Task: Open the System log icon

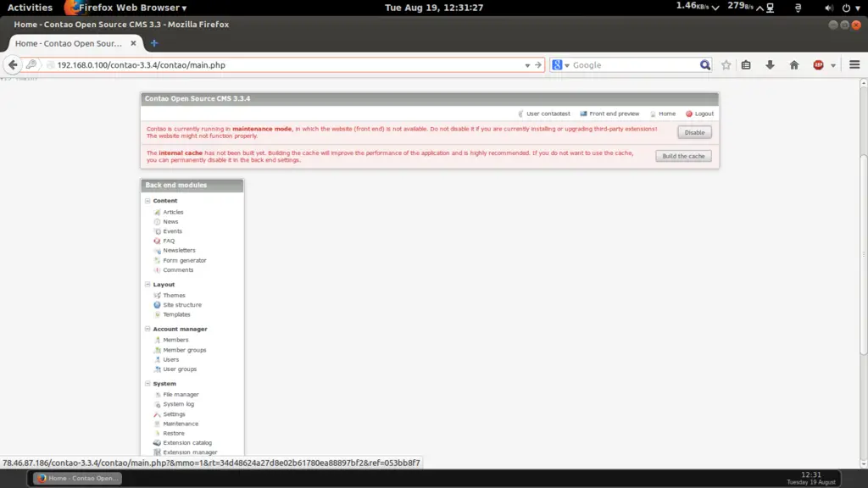Action: coord(157,404)
